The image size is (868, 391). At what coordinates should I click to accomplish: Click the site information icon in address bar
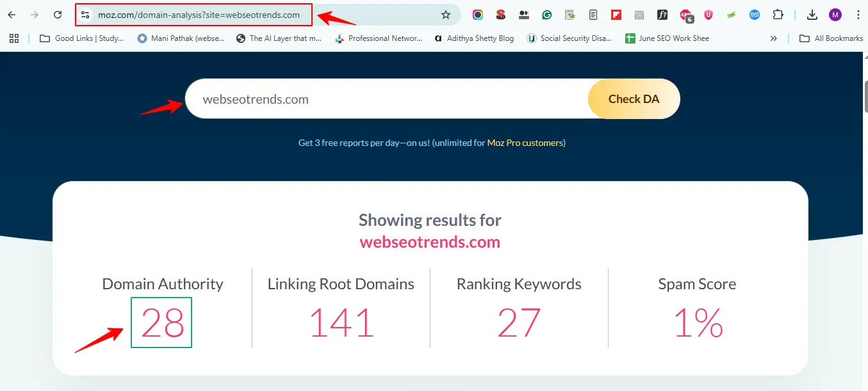point(85,14)
